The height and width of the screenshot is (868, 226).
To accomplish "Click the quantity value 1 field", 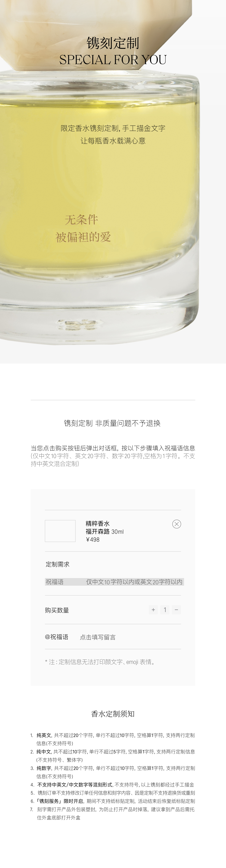I will click(165, 610).
